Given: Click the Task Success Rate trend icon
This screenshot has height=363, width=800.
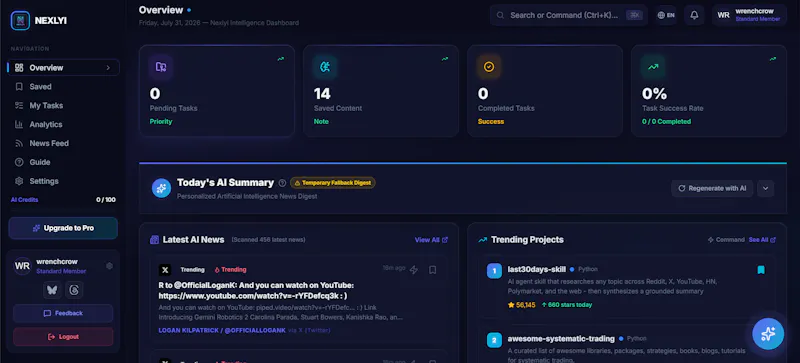Looking at the screenshot, I should (653, 67).
